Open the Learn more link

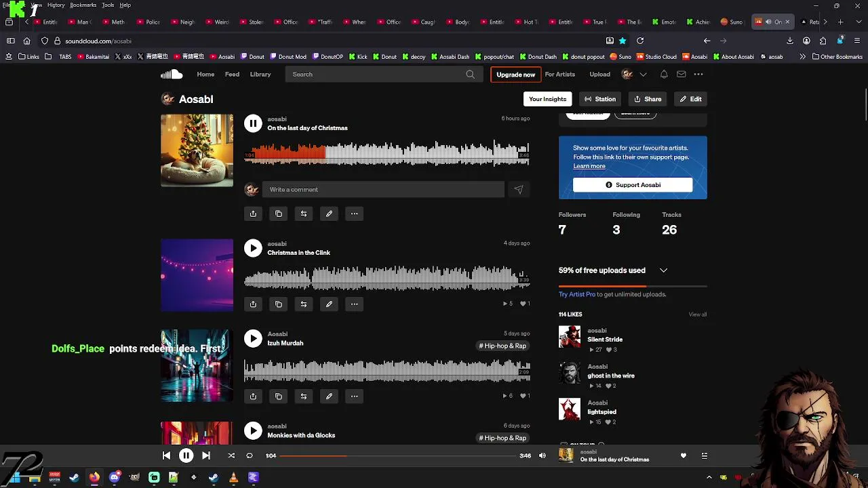pos(589,166)
